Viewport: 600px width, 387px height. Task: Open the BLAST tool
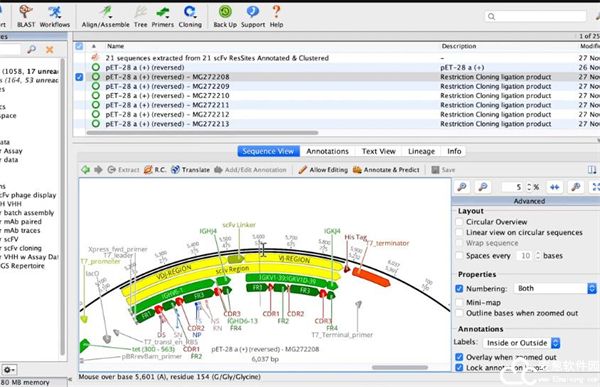tap(26, 16)
